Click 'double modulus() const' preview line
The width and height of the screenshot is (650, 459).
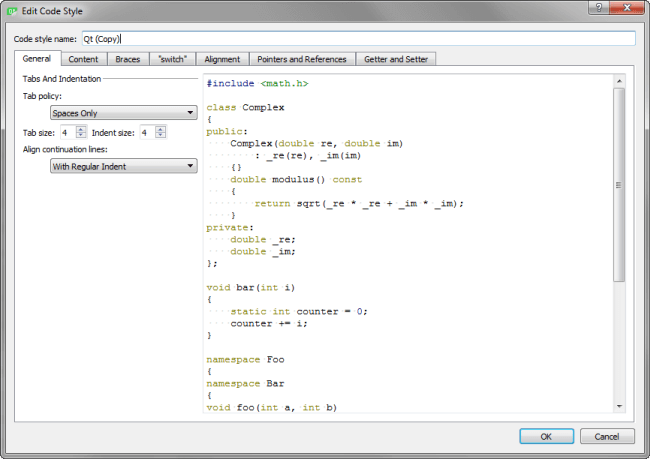(296, 180)
